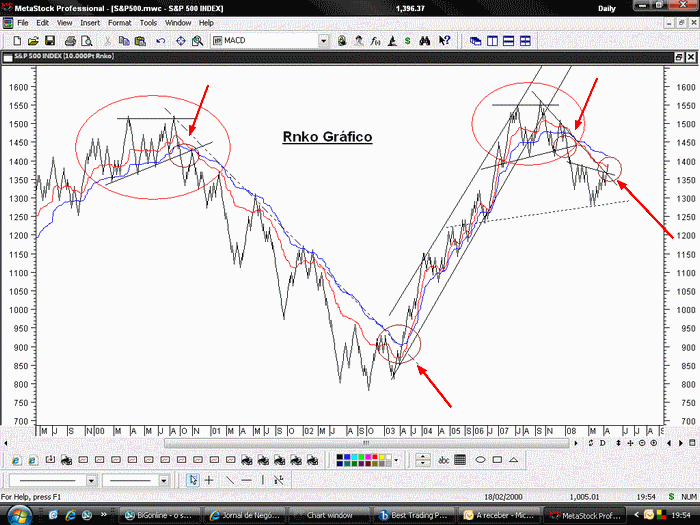
Task: Open the Insert menu
Action: point(90,23)
